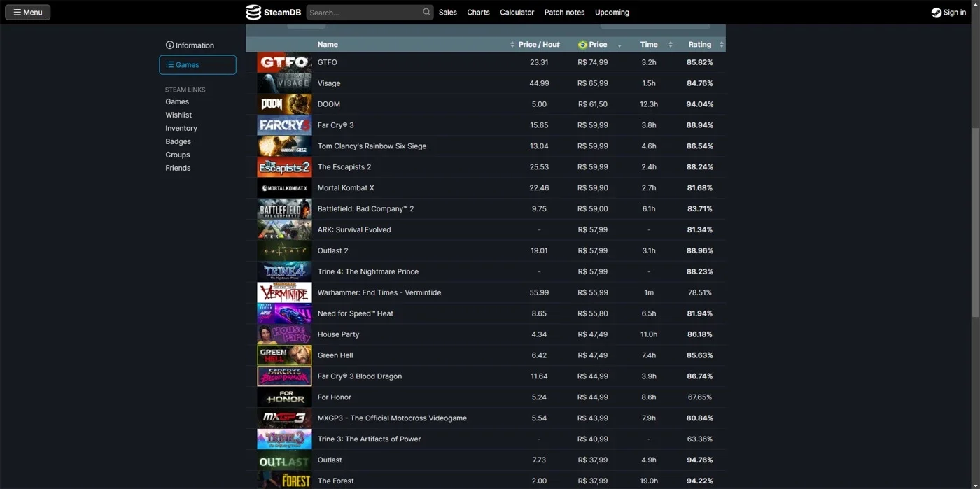Viewport: 980px width, 489px height.
Task: Click DOOM rating 94.04%
Action: click(x=700, y=104)
